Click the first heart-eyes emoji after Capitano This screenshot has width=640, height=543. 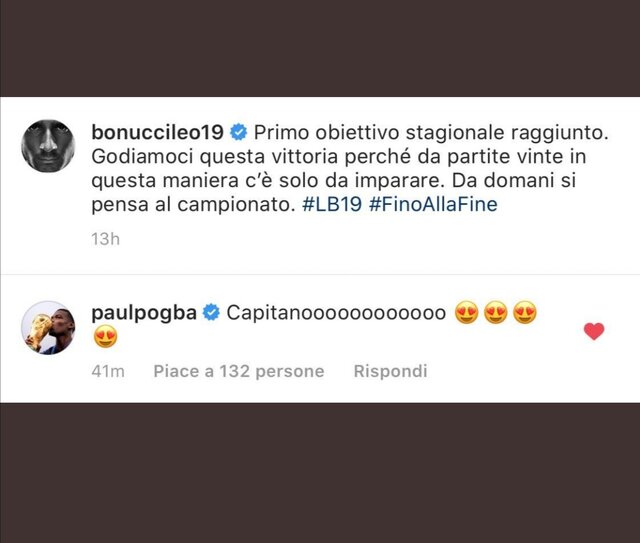tap(467, 313)
